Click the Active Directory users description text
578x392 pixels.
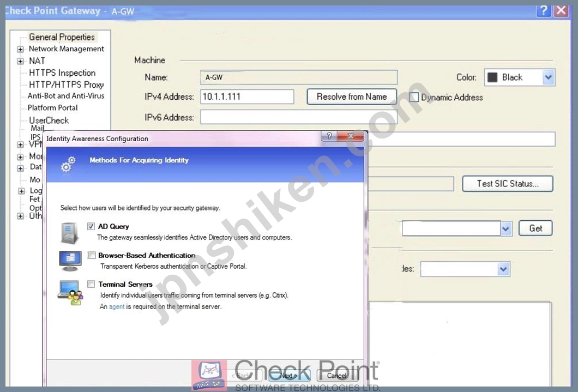pyautogui.click(x=194, y=237)
